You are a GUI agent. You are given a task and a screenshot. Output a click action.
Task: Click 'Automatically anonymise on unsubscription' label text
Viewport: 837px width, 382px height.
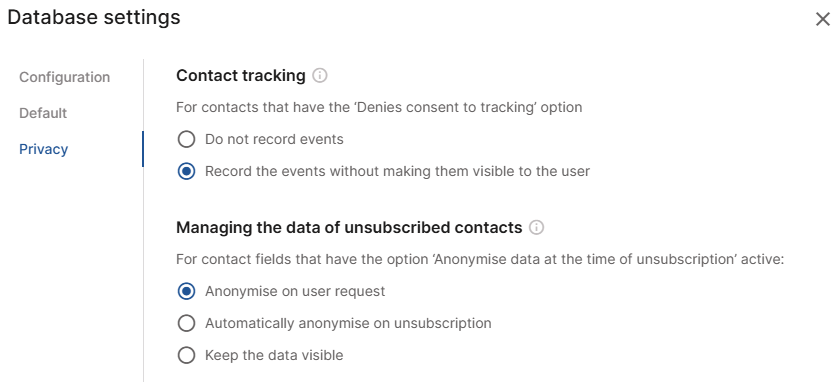[348, 323]
